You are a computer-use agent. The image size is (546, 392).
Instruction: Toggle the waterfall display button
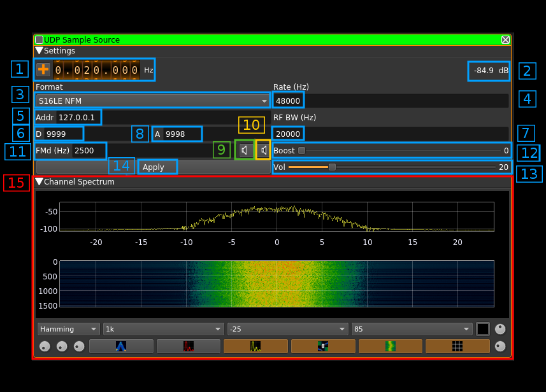point(390,346)
